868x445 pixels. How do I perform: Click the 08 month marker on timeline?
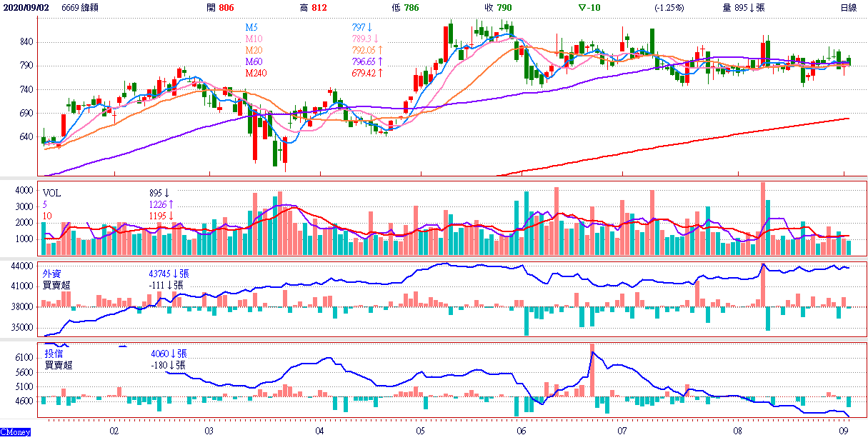coord(737,431)
